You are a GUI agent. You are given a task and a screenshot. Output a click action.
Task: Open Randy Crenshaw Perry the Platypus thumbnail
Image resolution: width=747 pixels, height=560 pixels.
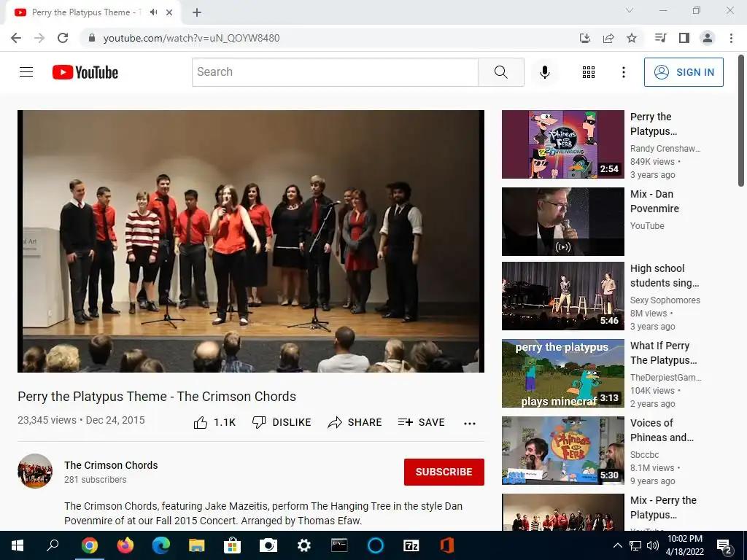click(x=563, y=144)
